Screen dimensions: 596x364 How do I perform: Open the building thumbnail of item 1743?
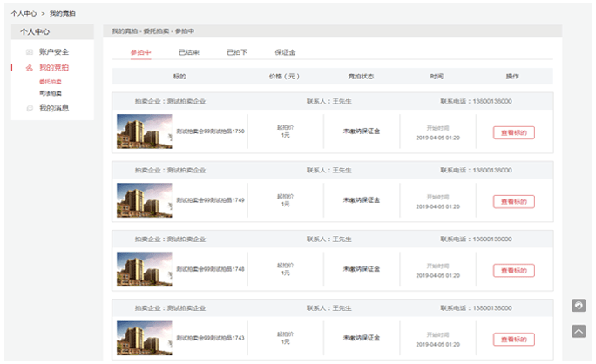click(x=145, y=338)
